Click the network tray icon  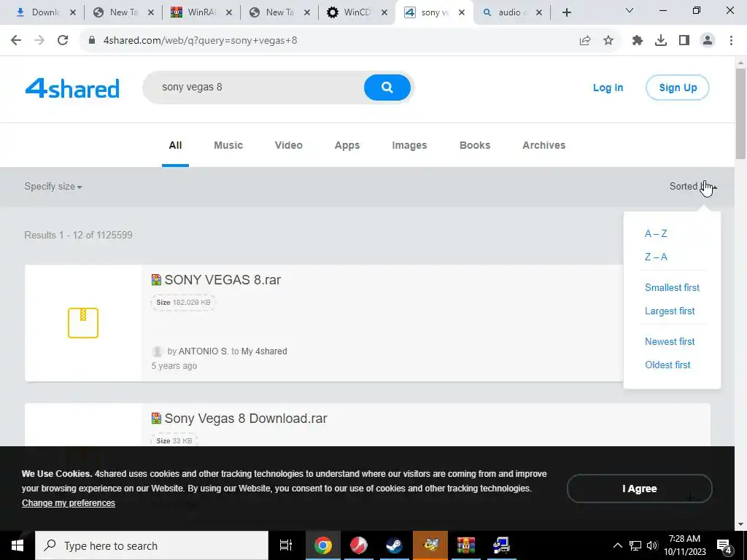pyautogui.click(x=635, y=545)
